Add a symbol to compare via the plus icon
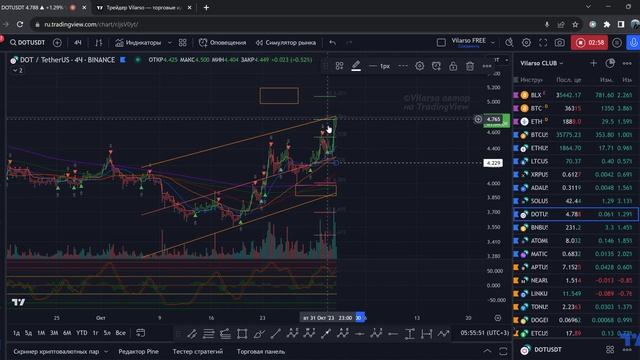Screen dimensions: 640x360 [x=57, y=42]
